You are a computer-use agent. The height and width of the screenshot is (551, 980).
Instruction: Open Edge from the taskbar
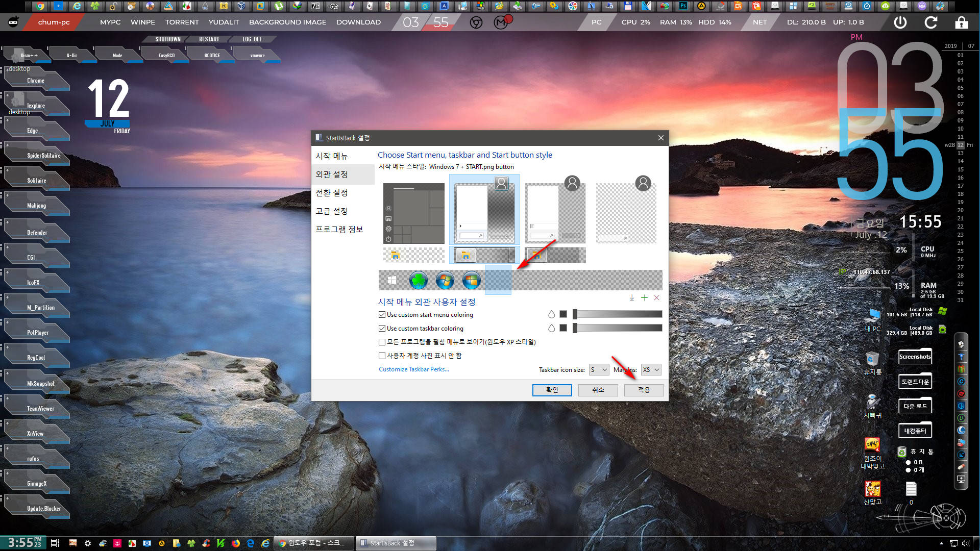[250, 543]
